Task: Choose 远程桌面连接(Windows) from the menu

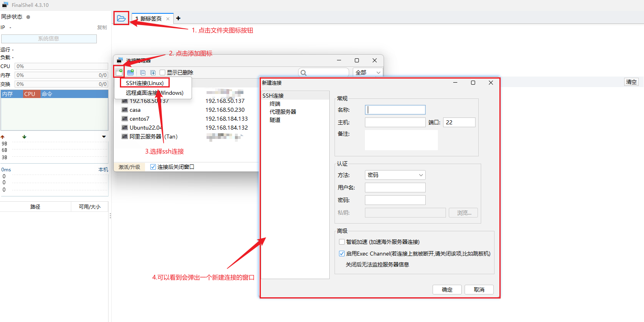Action: tap(154, 93)
